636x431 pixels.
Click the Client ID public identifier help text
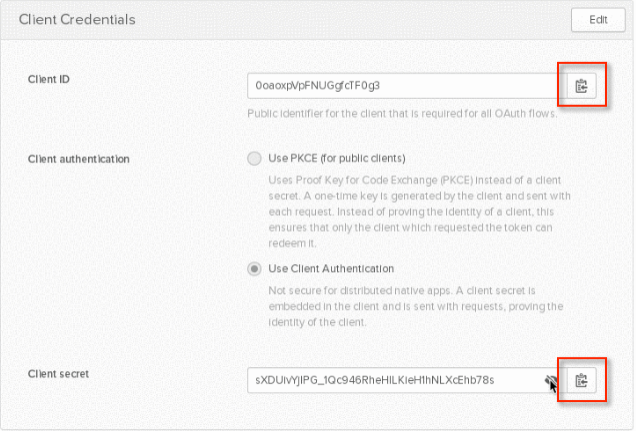point(402,114)
